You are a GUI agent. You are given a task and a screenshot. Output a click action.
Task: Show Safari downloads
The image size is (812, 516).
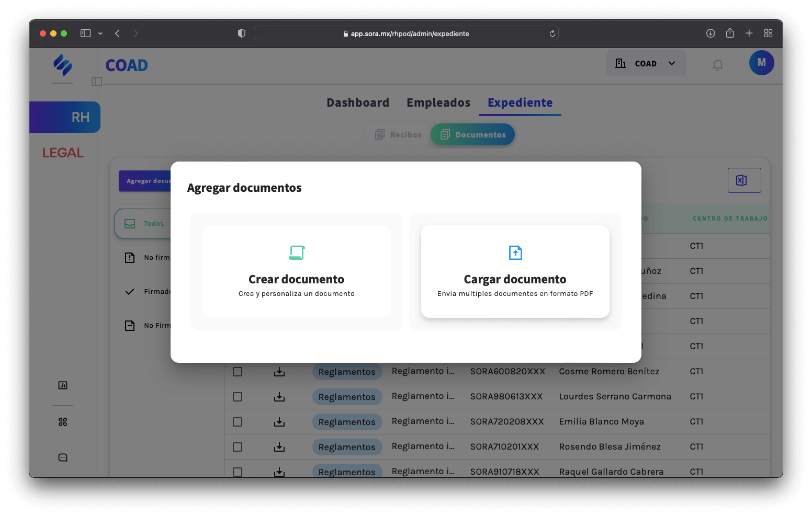(710, 33)
